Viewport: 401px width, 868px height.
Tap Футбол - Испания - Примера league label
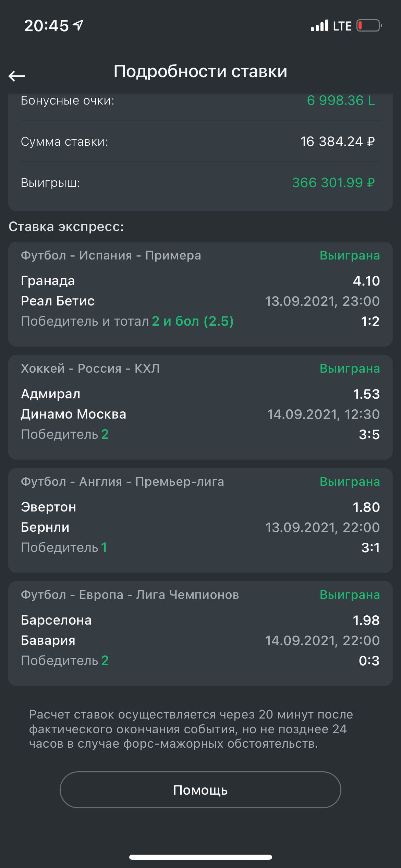111,255
